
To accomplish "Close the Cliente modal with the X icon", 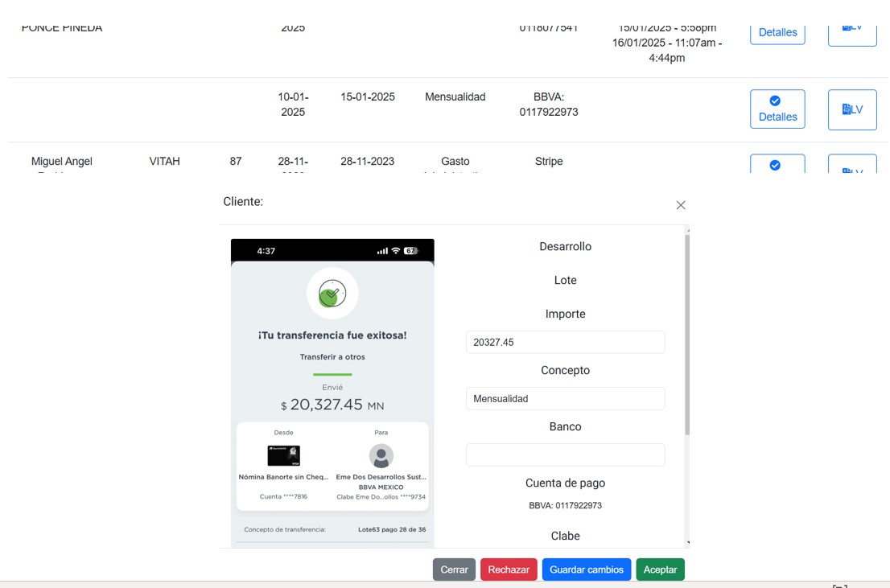I will [681, 205].
